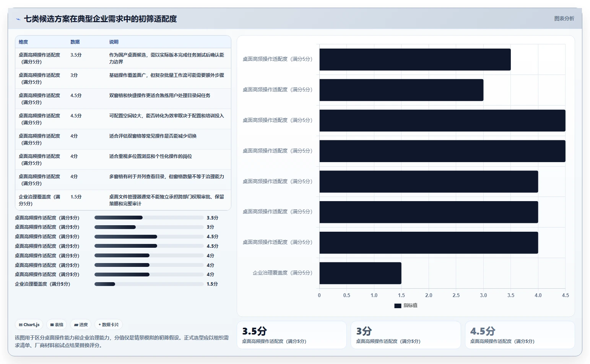Click the lightning icon beside the page title
This screenshot has height=364, width=590.
click(18, 19)
